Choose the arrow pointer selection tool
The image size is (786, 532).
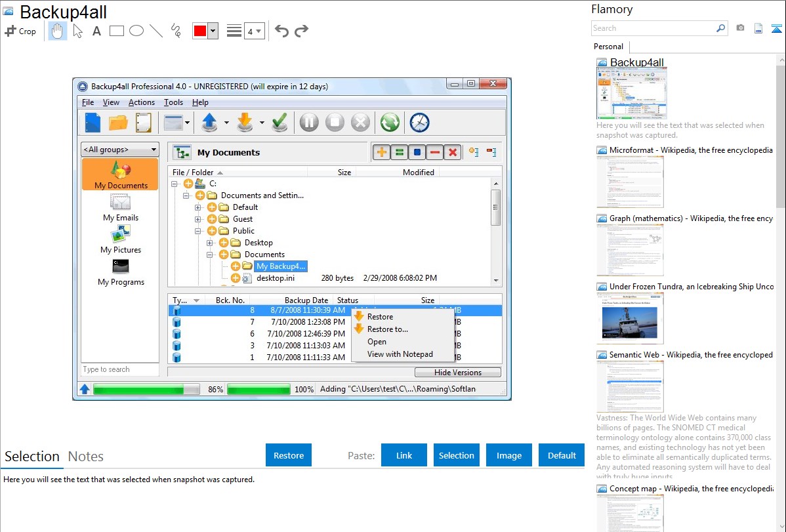pos(77,31)
